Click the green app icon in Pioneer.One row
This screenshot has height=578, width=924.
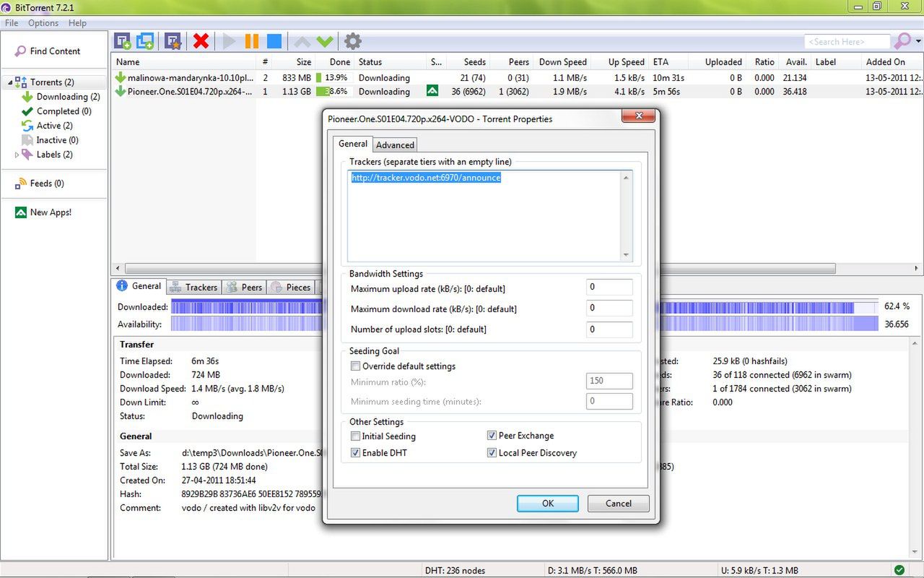pos(432,91)
